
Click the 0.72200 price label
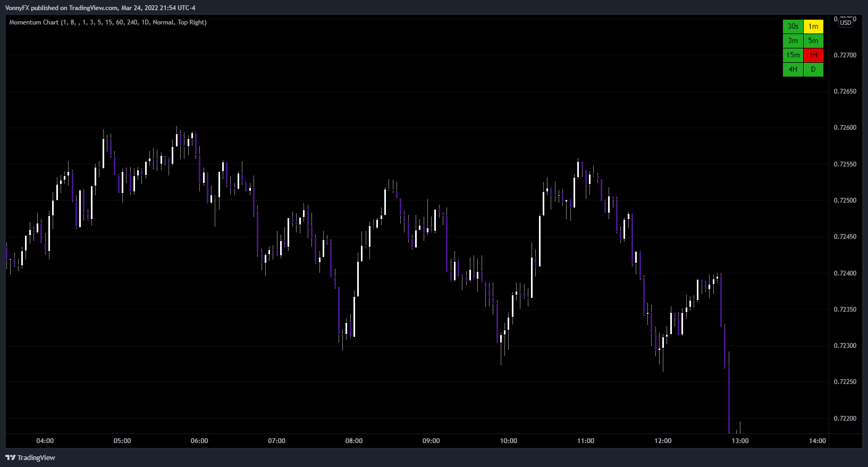[845, 419]
